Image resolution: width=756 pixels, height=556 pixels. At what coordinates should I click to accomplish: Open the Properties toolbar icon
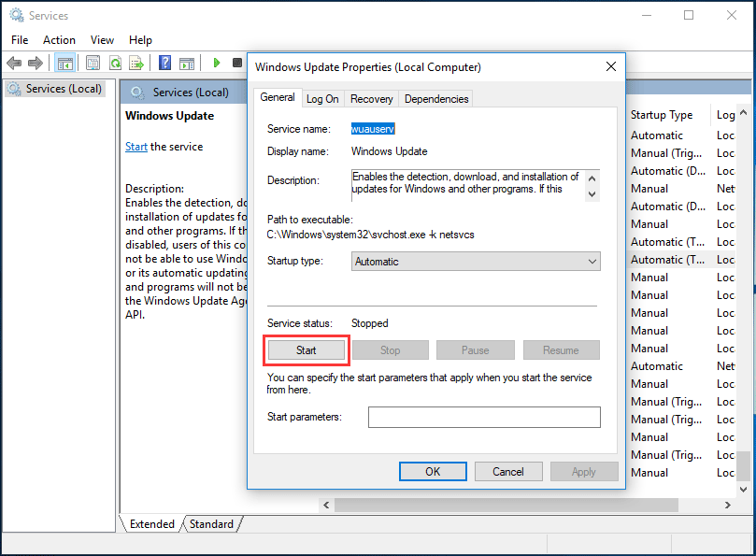(93, 63)
